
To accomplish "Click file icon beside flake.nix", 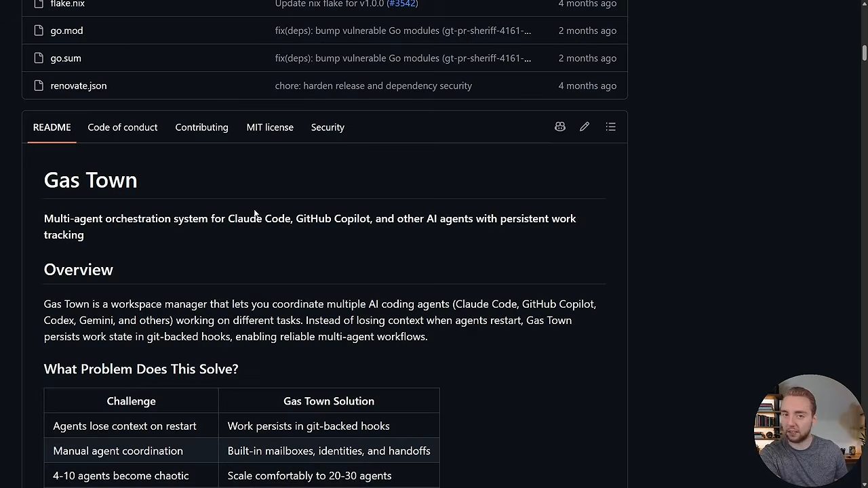I will coord(39,4).
